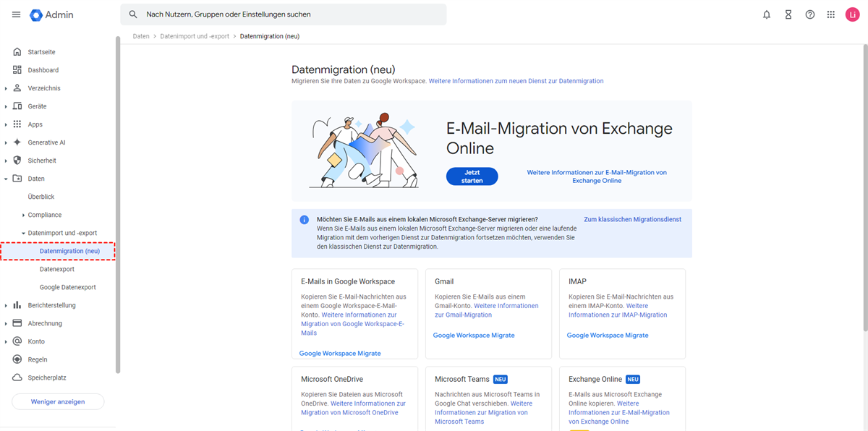868x431 pixels.
Task: Click the Apps grid icon in sidebar
Action: point(17,124)
